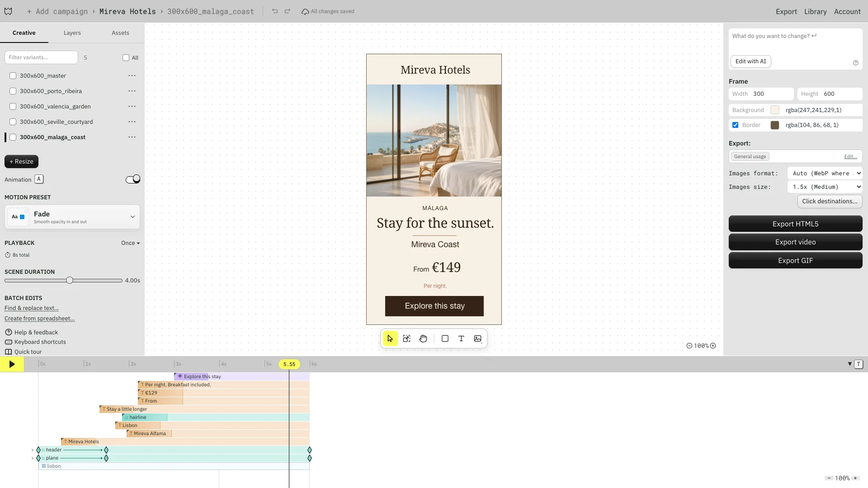868x488 pixels.
Task: Zoom out canvas with minus icon
Action: pos(689,346)
